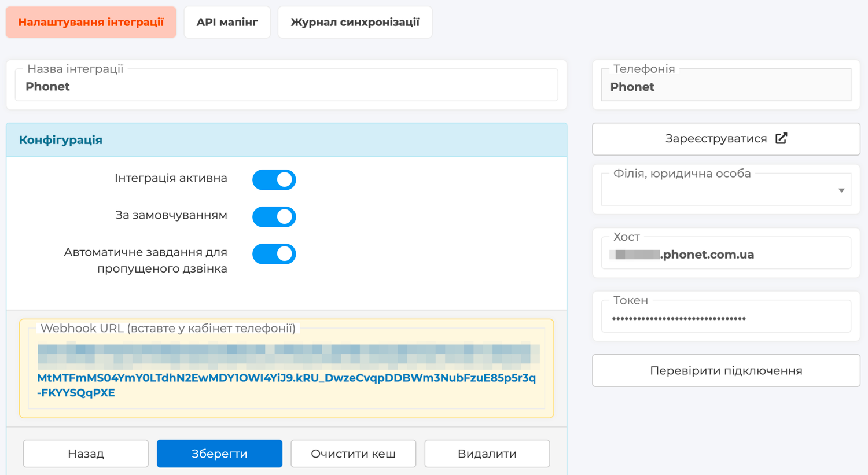
Task: Click the Webhook URL field caption
Action: pyautogui.click(x=168, y=328)
